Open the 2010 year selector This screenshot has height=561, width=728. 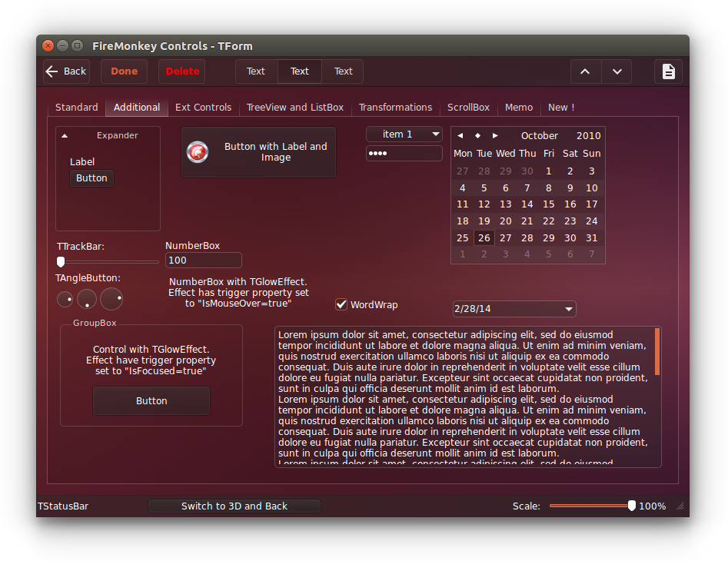588,135
